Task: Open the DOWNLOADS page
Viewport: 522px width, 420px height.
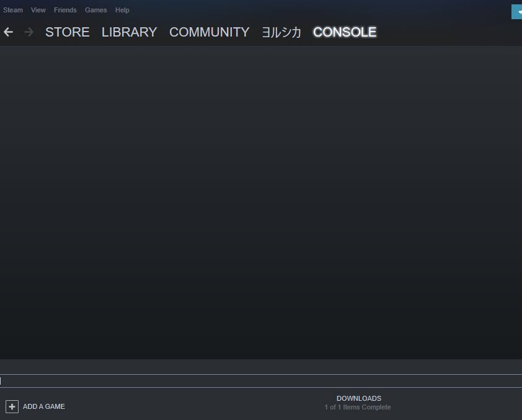Action: [x=359, y=398]
